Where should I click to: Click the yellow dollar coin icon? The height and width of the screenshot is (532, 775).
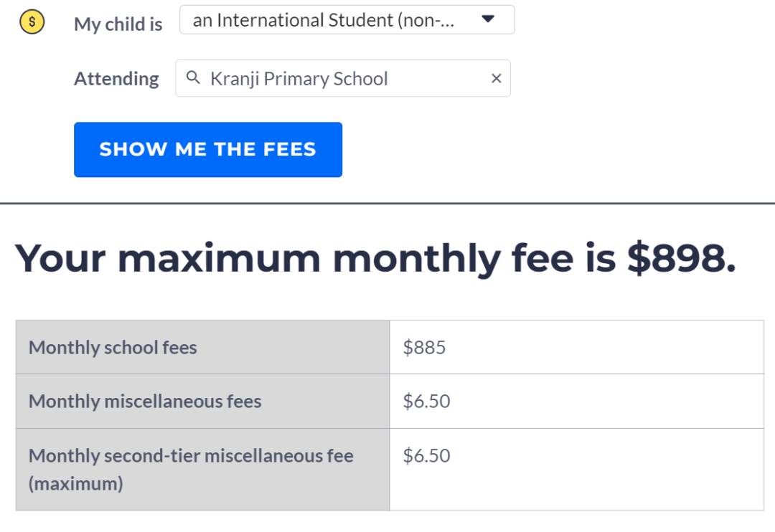(x=32, y=23)
